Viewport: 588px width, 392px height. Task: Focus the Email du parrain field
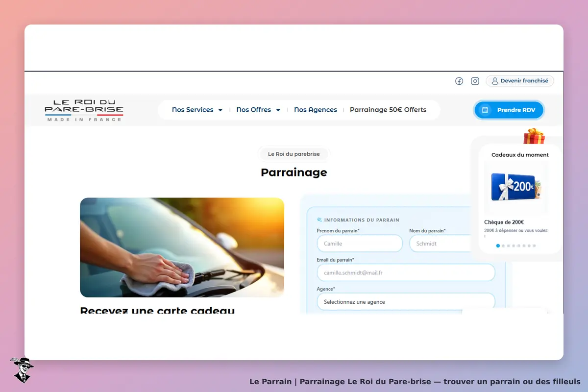point(406,273)
